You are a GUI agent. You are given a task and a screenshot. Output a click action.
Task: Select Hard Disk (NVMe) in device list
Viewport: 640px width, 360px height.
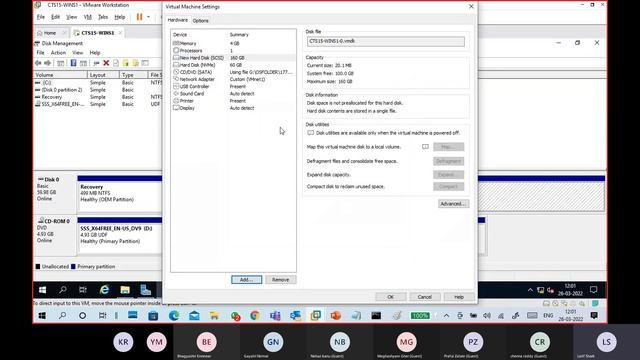click(233, 65)
